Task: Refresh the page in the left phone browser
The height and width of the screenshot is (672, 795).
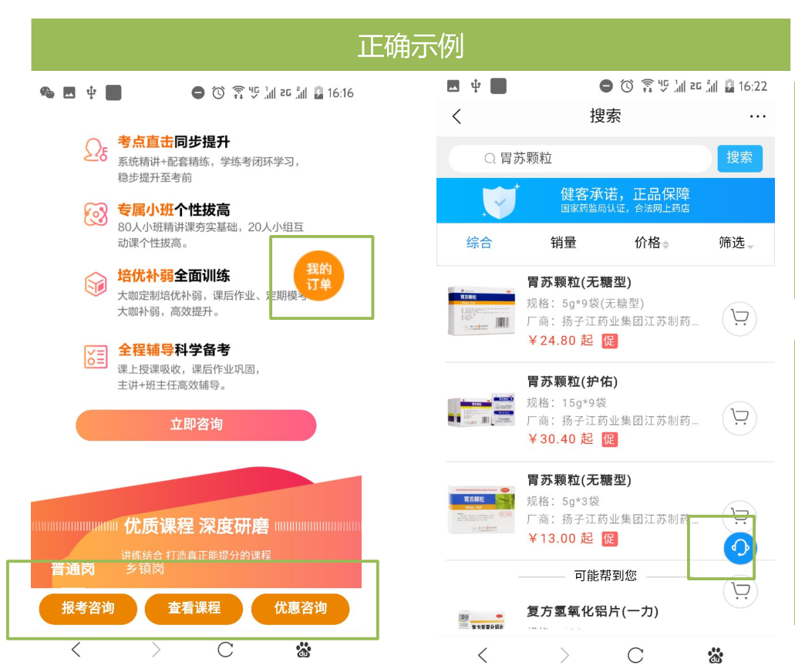Action: [x=225, y=650]
